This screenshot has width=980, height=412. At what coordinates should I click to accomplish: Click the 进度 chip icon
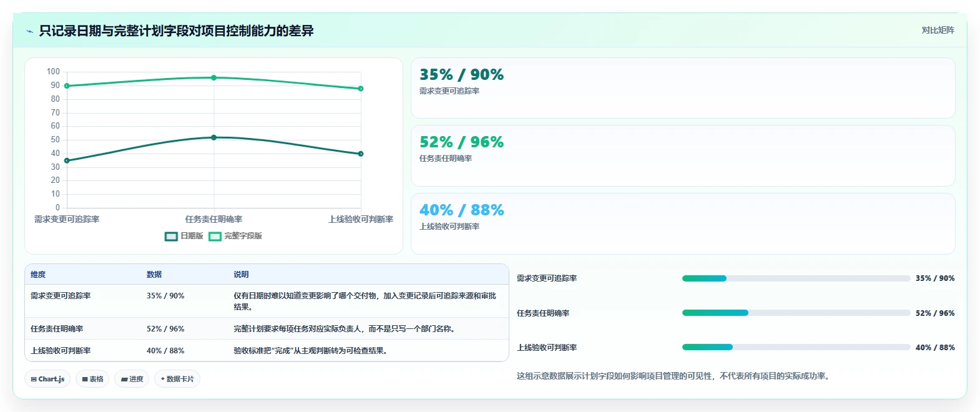click(124, 379)
